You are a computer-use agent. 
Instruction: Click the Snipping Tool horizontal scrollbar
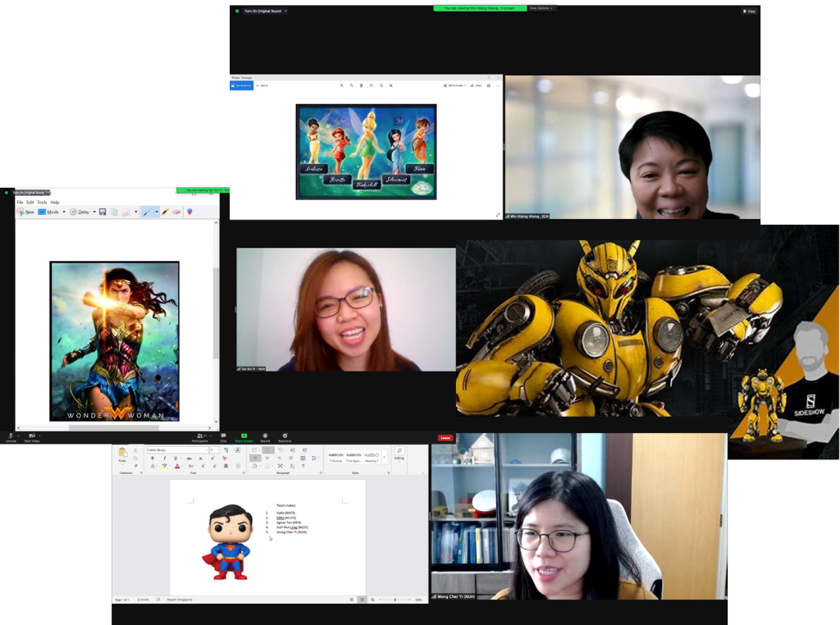pyautogui.click(x=114, y=428)
